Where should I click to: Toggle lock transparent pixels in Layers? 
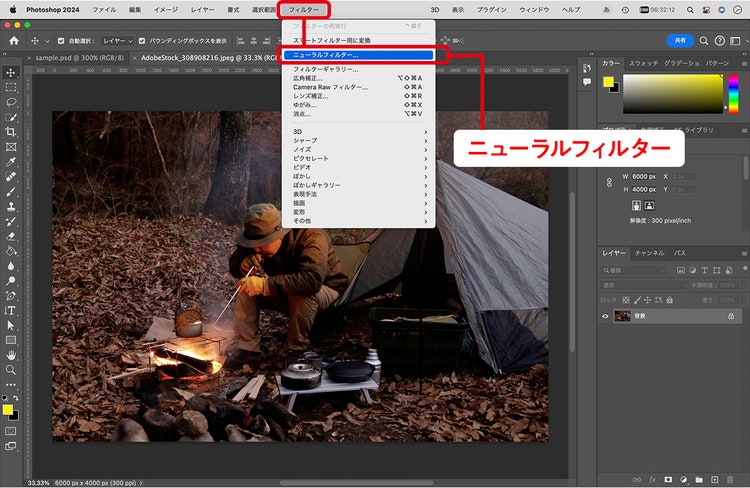(x=626, y=300)
